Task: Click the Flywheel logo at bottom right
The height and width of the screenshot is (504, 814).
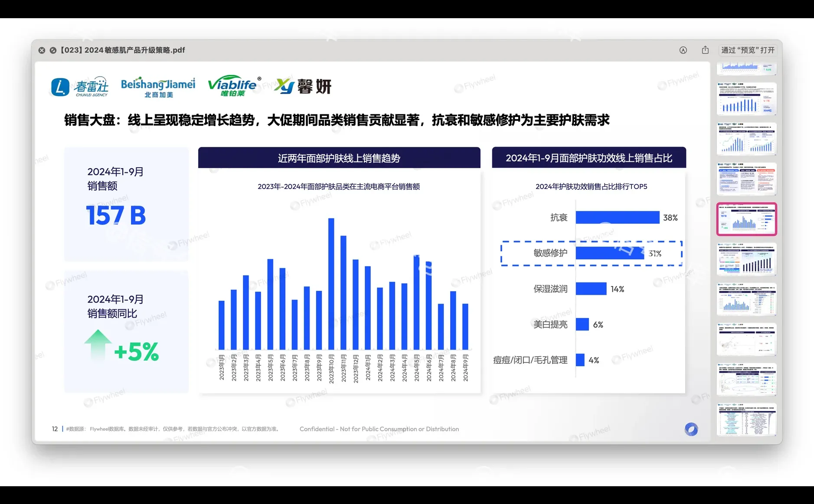Action: (691, 429)
